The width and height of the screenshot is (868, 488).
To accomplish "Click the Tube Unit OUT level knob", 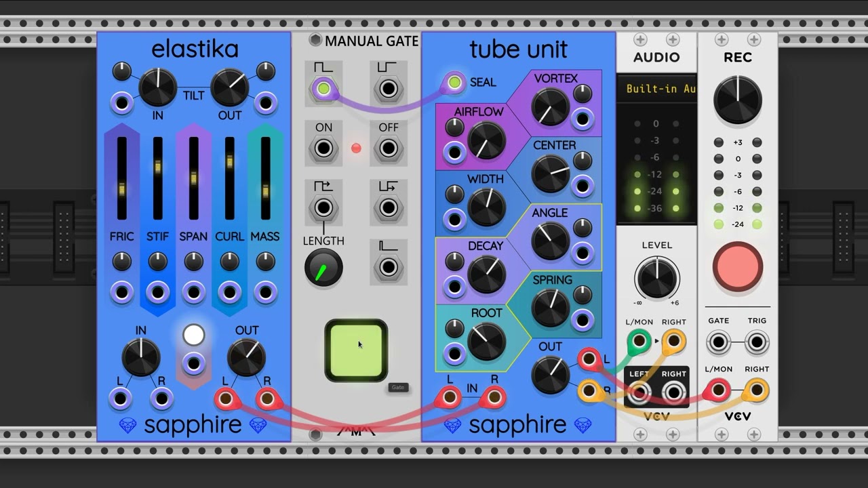I will 551,375.
